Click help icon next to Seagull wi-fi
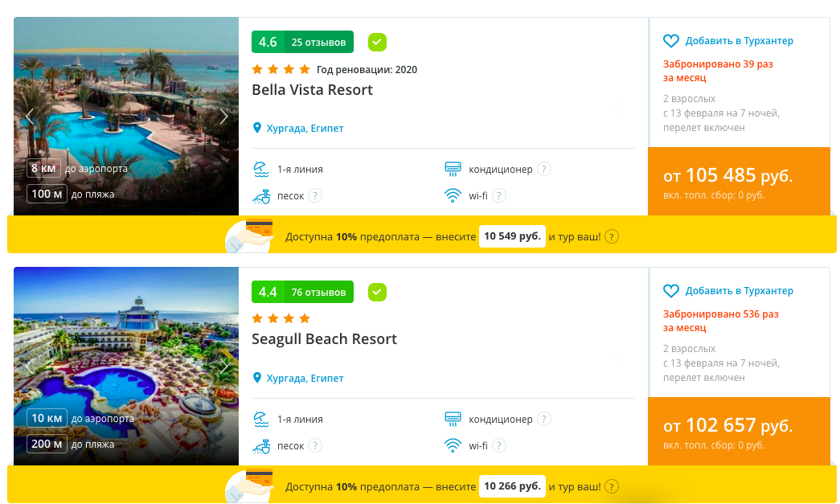Screen dimensions: 840x504 499,445
